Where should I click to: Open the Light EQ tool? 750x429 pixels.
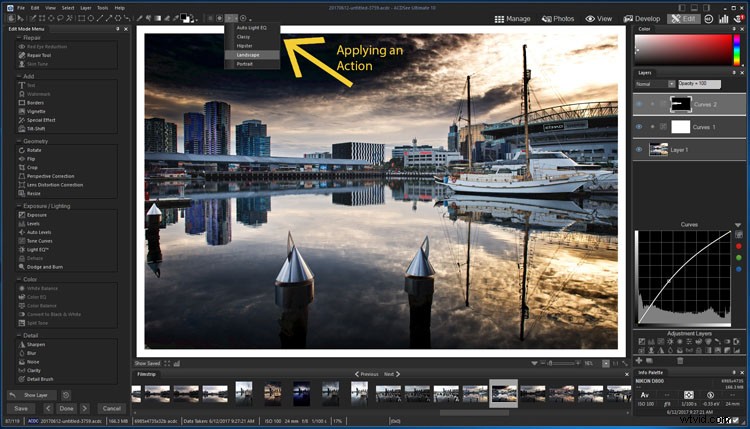[x=37, y=250]
